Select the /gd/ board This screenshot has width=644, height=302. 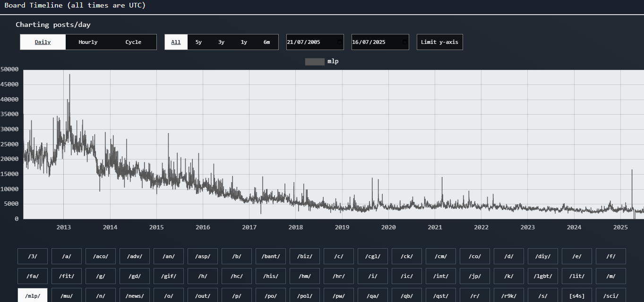coord(135,276)
